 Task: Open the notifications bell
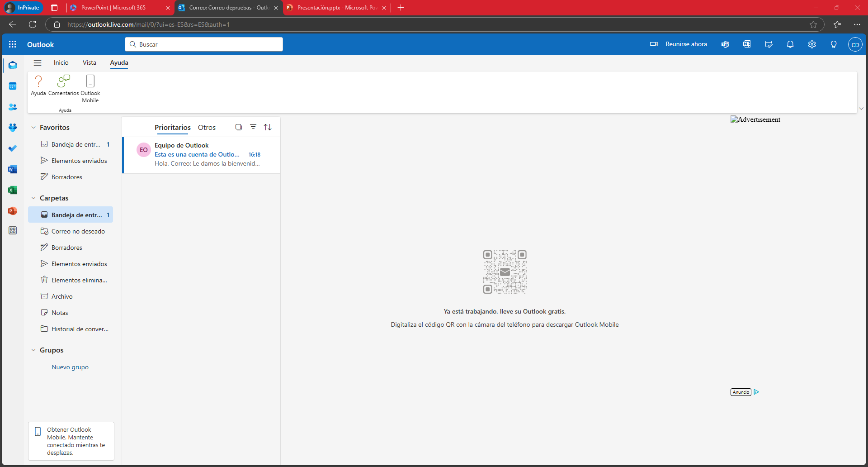[x=790, y=44]
